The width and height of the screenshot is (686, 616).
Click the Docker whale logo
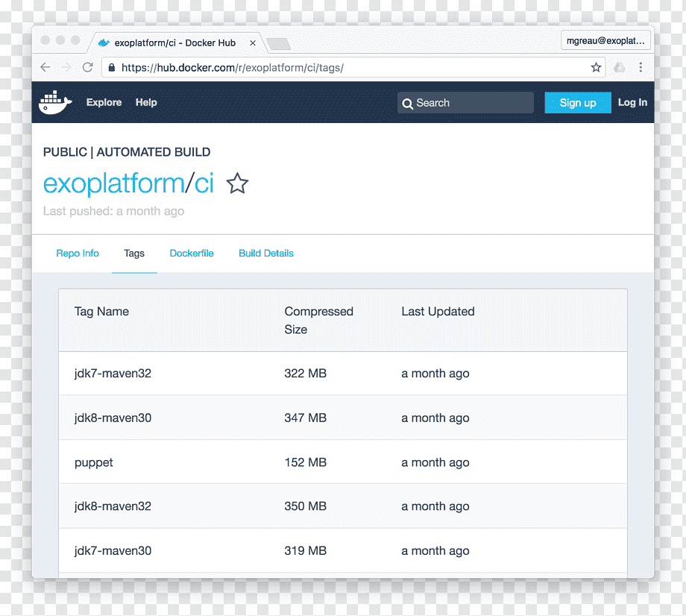click(x=55, y=102)
